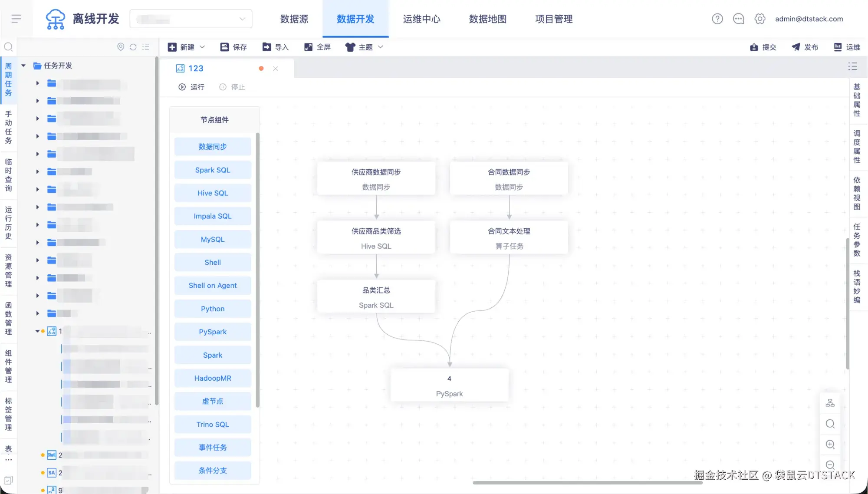Click the refresh icon in task tree header
This screenshot has height=494, width=868.
133,47
